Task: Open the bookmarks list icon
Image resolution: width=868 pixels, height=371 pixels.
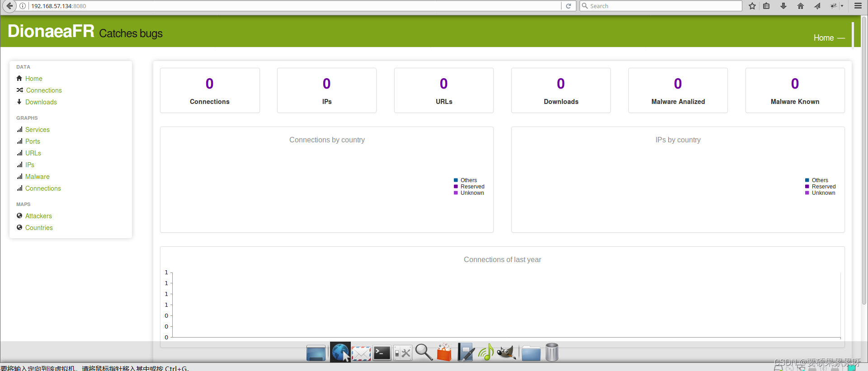Action: tap(766, 6)
